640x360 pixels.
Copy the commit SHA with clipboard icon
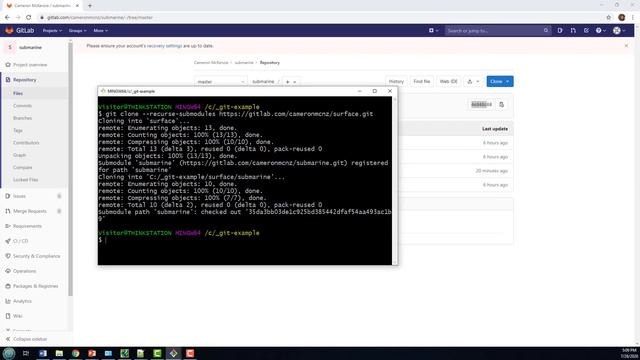point(501,104)
